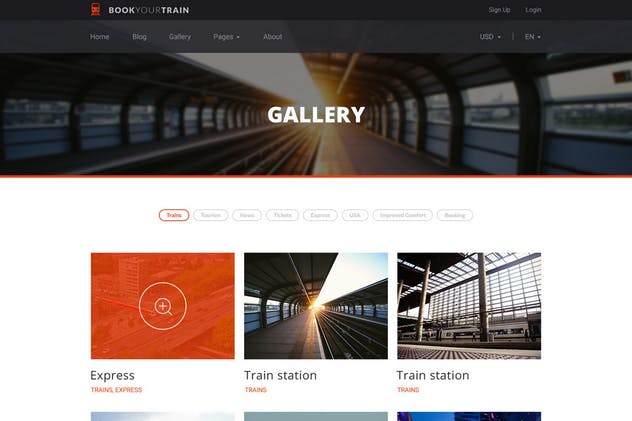The width and height of the screenshot is (632, 421).
Task: Select the Improved Comfort filter tag
Action: coord(403,215)
